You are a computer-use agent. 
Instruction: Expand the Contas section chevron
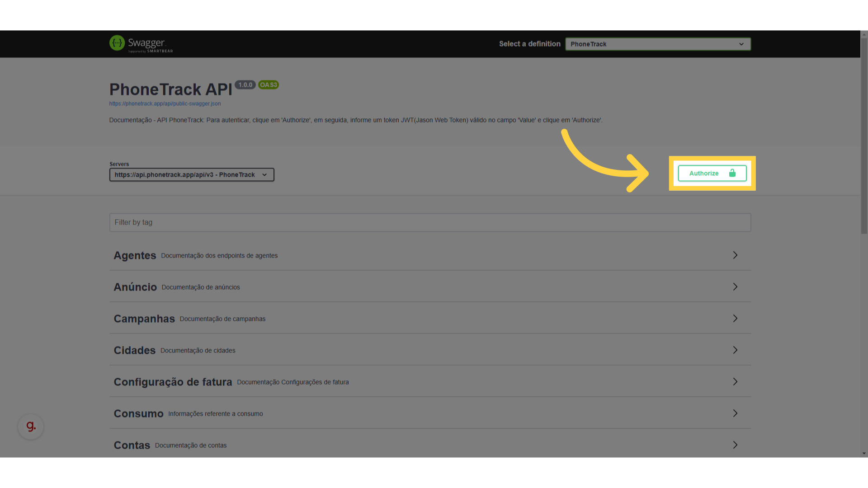(735, 445)
